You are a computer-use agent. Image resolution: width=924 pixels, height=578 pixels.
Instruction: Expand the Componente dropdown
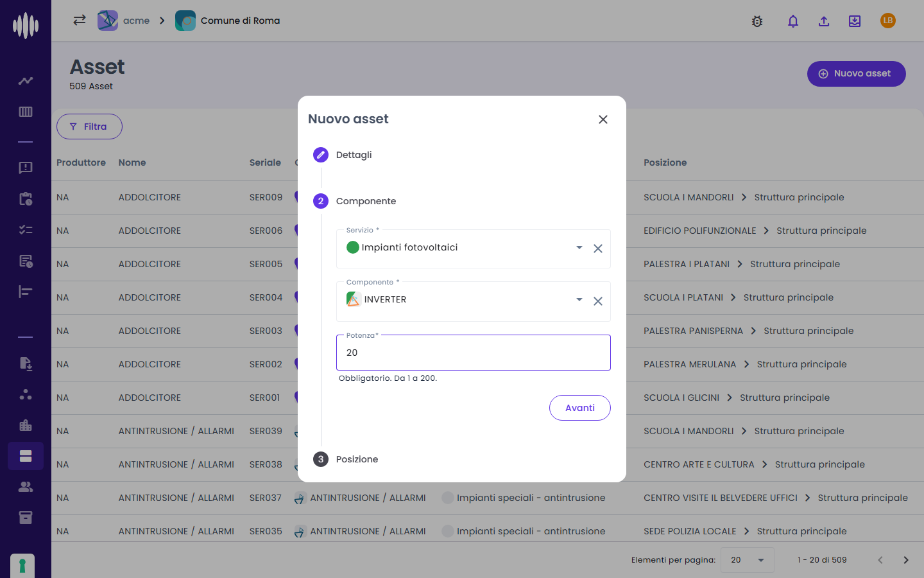click(x=579, y=300)
